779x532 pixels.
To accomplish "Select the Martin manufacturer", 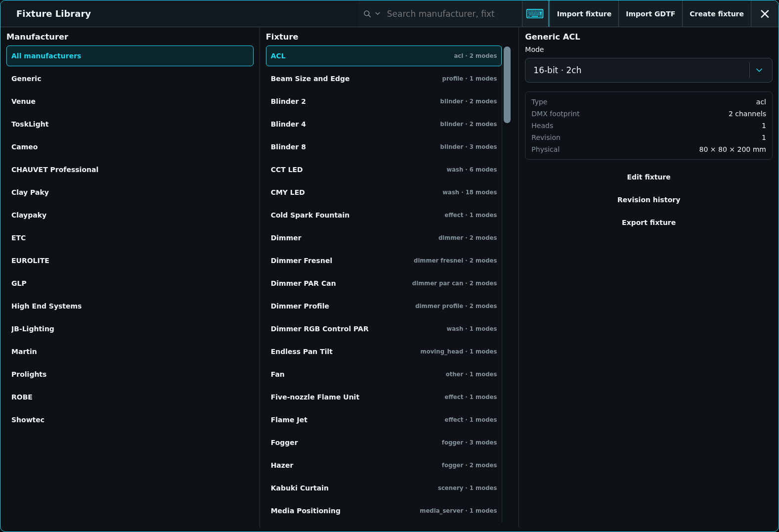I will click(x=130, y=352).
